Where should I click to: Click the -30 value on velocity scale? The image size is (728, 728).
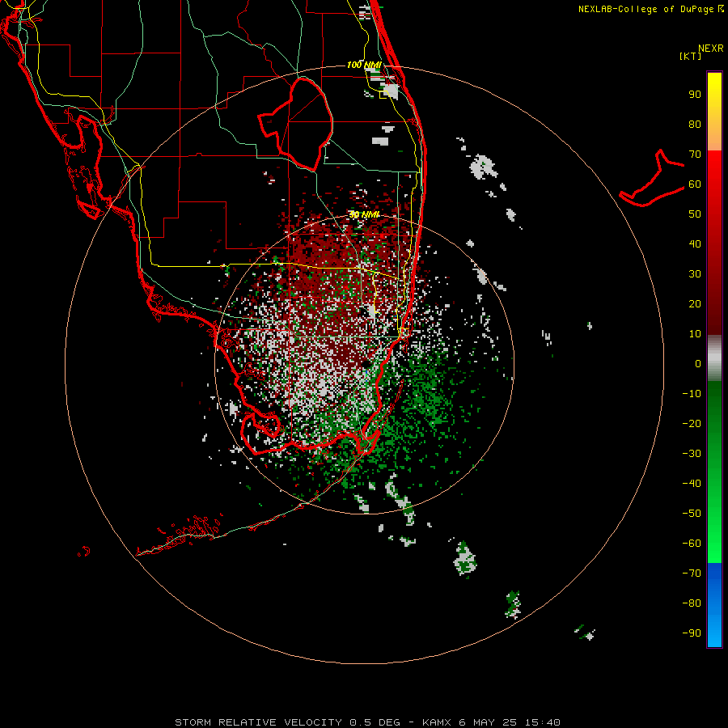click(x=692, y=454)
